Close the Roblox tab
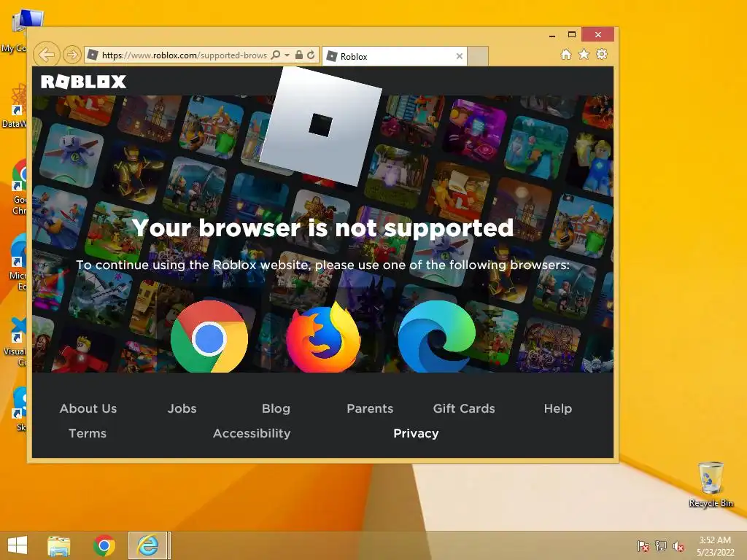Image resolution: width=747 pixels, height=560 pixels. coord(460,56)
